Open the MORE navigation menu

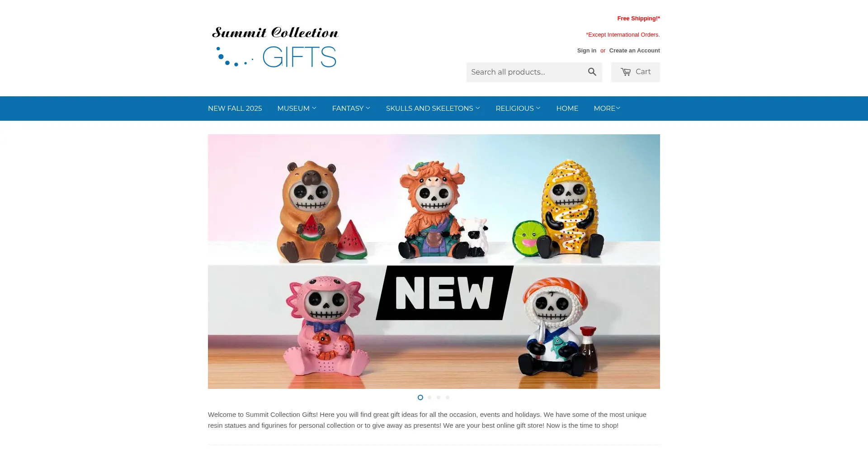click(607, 109)
